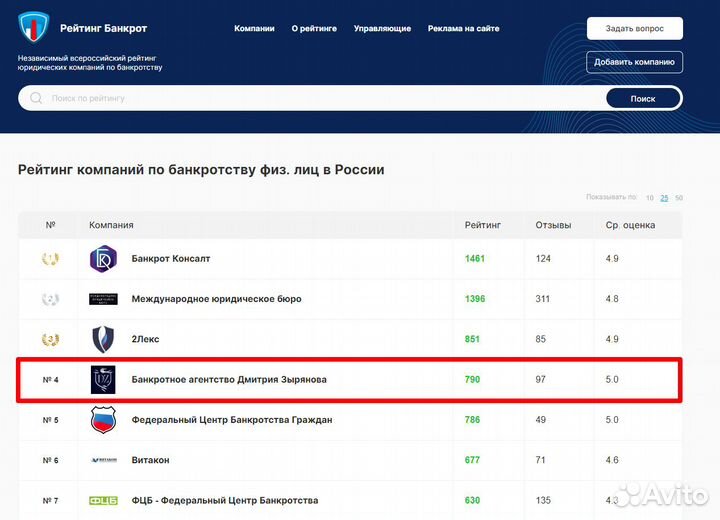Click the Витакон logo
This screenshot has height=520, width=720.
(103, 460)
